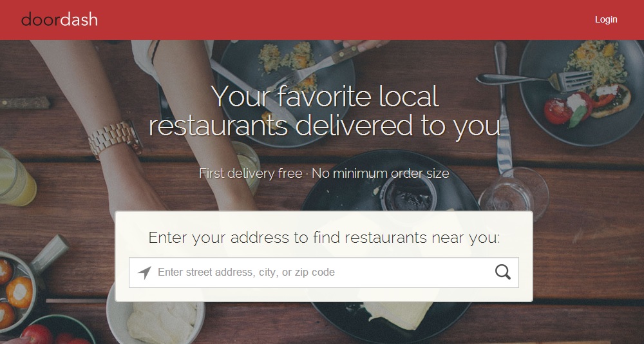This screenshot has height=344, width=644.
Task: Click the gold wristwatch in the photo
Action: [115, 138]
